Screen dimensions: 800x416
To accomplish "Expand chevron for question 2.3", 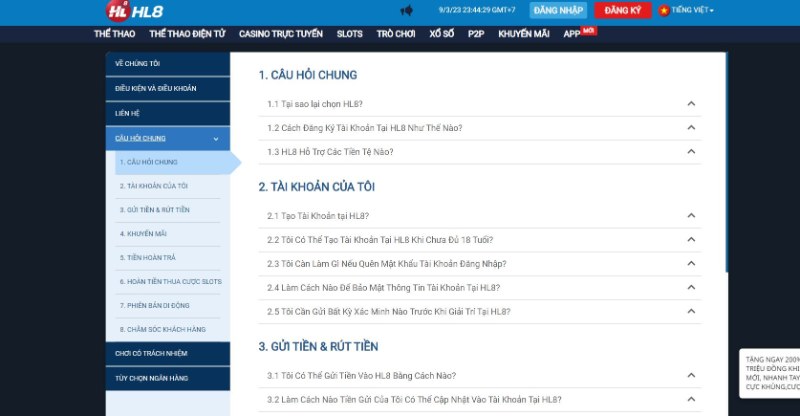I will point(691,263).
